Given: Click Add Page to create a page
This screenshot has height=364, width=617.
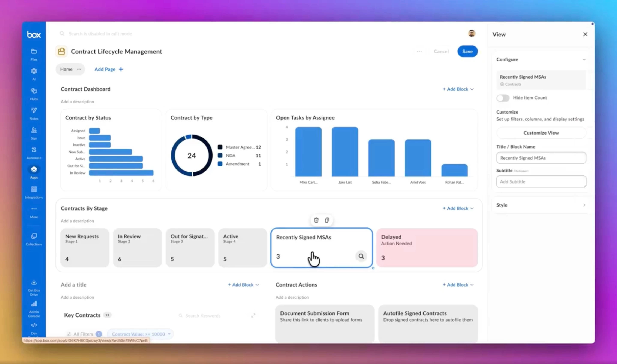Looking at the screenshot, I should click(x=109, y=69).
